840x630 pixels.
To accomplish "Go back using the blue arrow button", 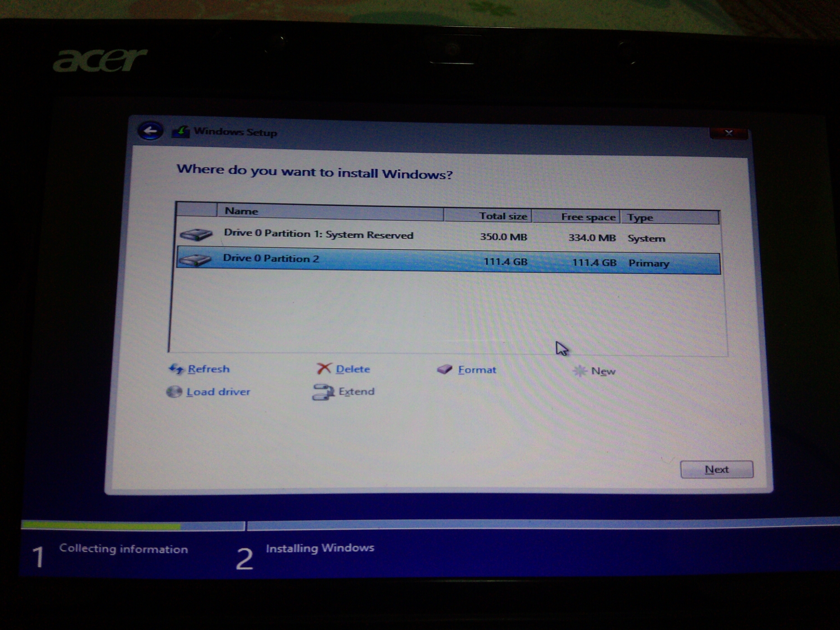I will click(x=150, y=131).
